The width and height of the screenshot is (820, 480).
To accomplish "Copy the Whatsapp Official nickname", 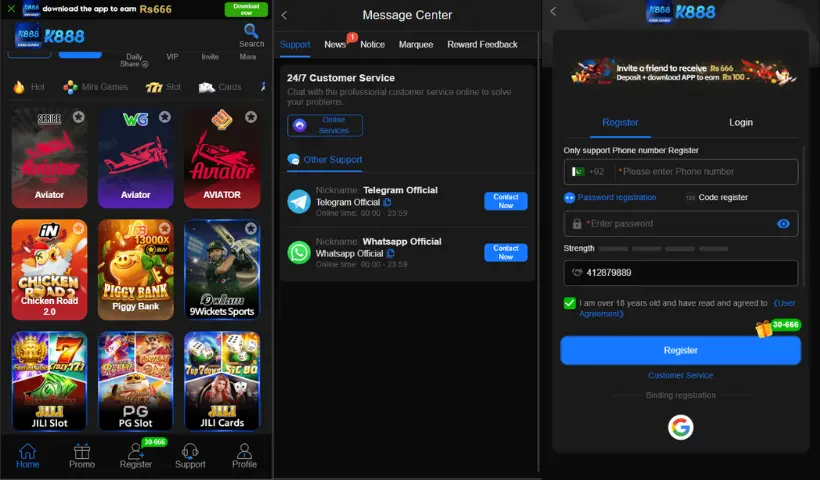I will coord(391,254).
